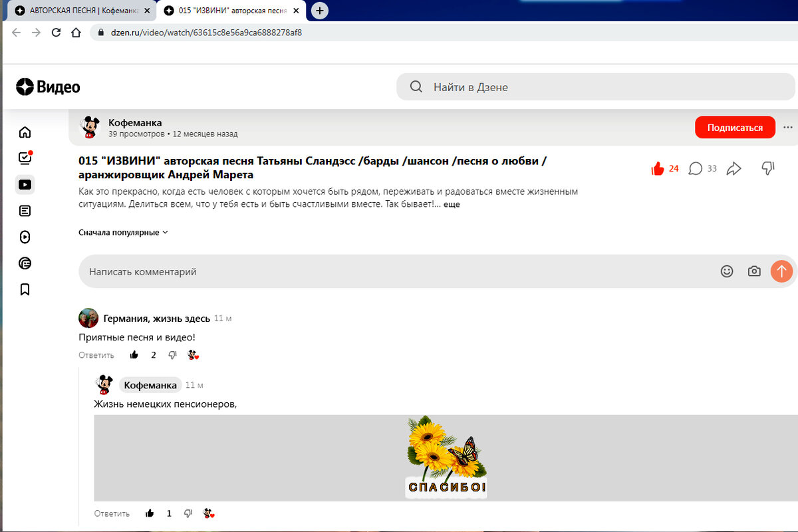The image size is (798, 532).
Task: Open the Home icon in the sidebar
Action: (25, 132)
